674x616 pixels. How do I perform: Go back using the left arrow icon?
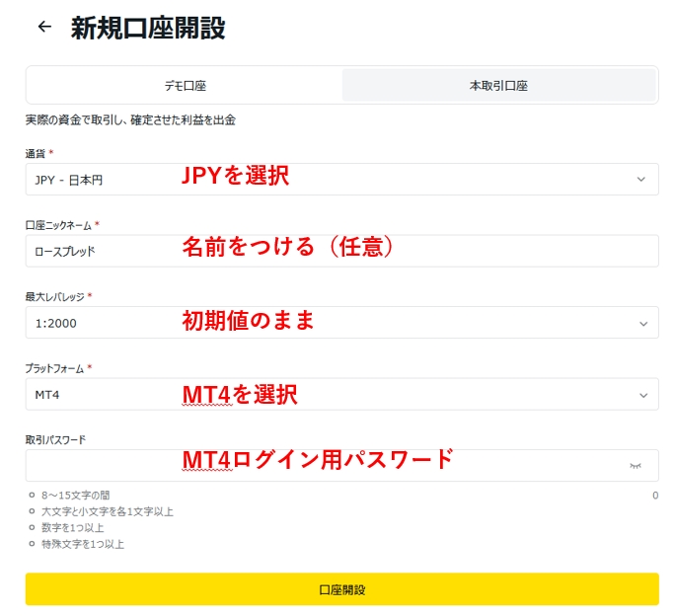43,28
